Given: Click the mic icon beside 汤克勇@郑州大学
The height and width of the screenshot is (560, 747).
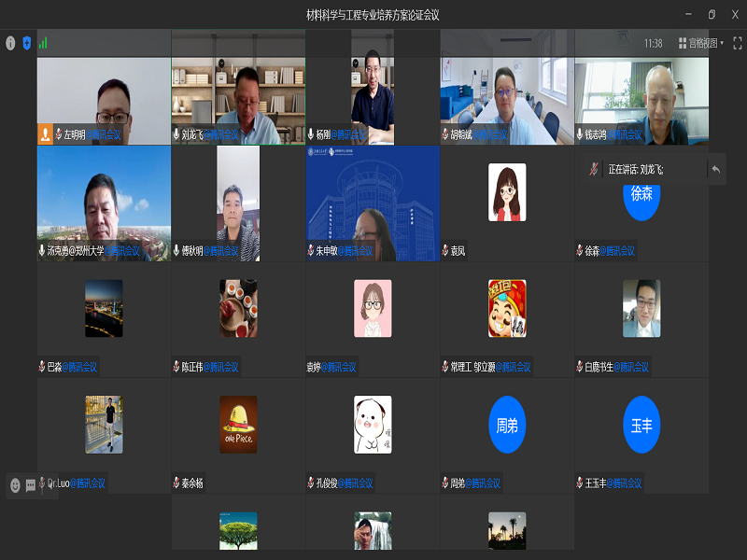Looking at the screenshot, I should 42,250.
